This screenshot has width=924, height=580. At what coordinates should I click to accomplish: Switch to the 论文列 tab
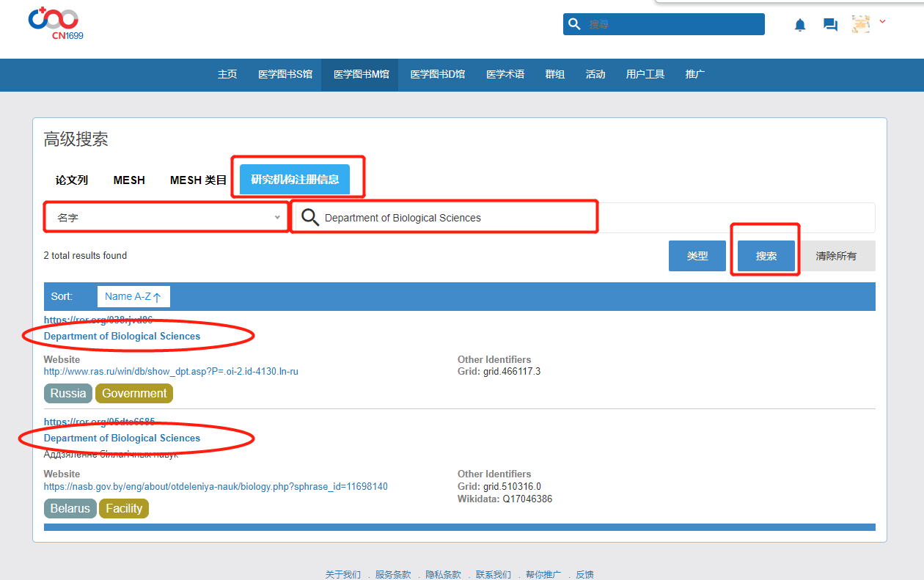(72, 180)
